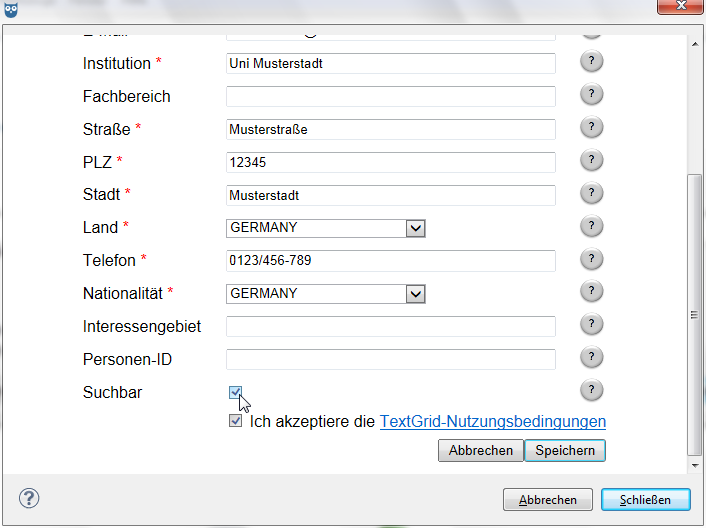706x528 pixels.
Task: Click the round help icon at bottom left
Action: click(x=29, y=498)
